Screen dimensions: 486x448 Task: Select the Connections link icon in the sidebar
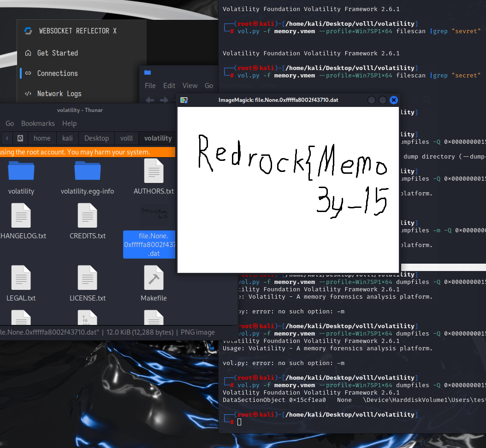(x=29, y=73)
